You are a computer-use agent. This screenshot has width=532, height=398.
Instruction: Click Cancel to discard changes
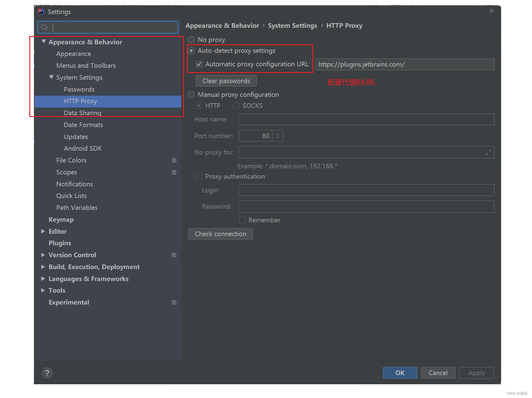(x=438, y=373)
